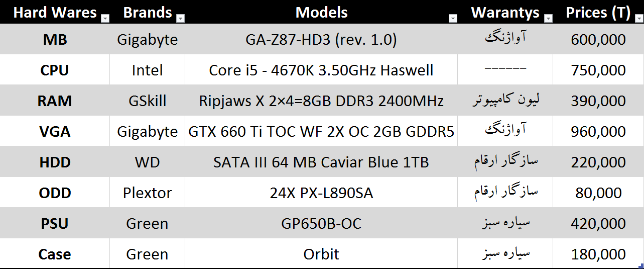The height and width of the screenshot is (269, 644).
Task: Expand the Models column filter arrow
Action: (x=453, y=19)
